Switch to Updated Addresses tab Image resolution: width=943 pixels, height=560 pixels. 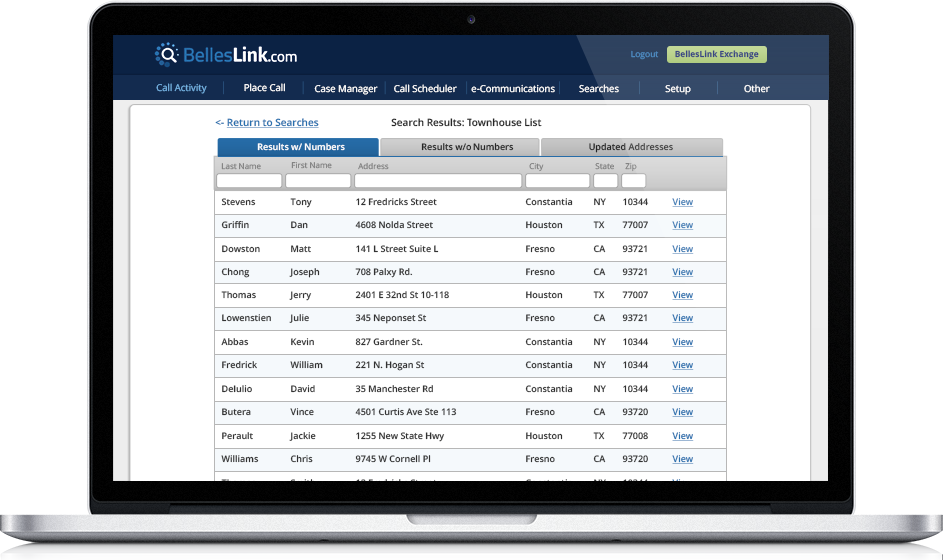(x=632, y=147)
